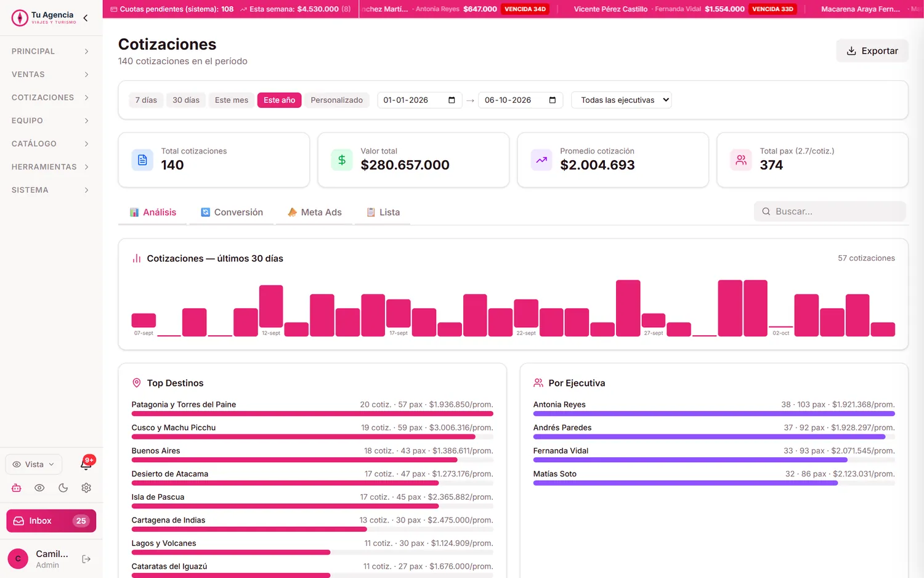Viewport: 924px width, 578px height.
Task: Click the Total cotizaciones document icon
Action: click(x=142, y=160)
